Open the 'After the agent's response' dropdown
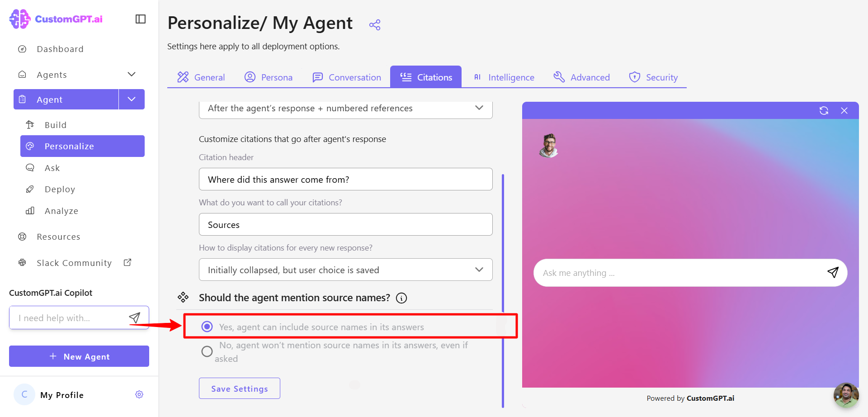The width and height of the screenshot is (868, 417). point(346,109)
